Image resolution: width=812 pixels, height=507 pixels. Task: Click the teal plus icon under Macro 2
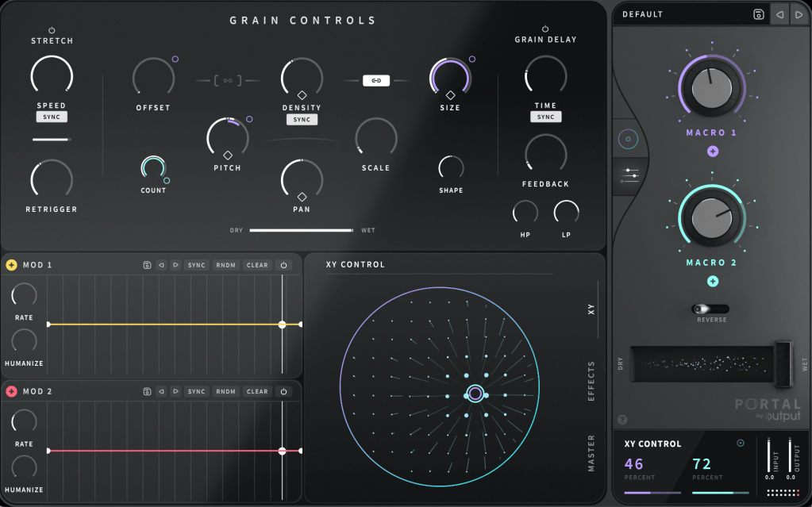(712, 281)
